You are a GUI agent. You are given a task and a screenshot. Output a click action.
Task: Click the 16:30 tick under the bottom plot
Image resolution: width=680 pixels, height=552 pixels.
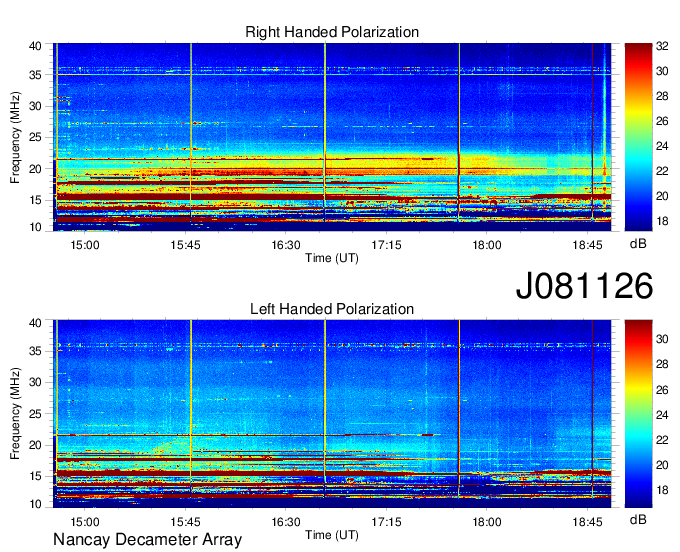(x=286, y=522)
